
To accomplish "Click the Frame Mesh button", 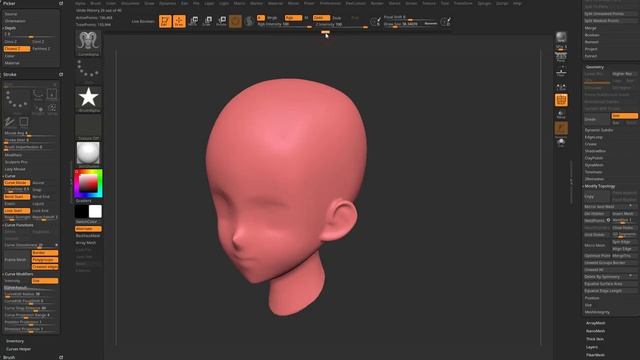I will [x=17, y=260].
